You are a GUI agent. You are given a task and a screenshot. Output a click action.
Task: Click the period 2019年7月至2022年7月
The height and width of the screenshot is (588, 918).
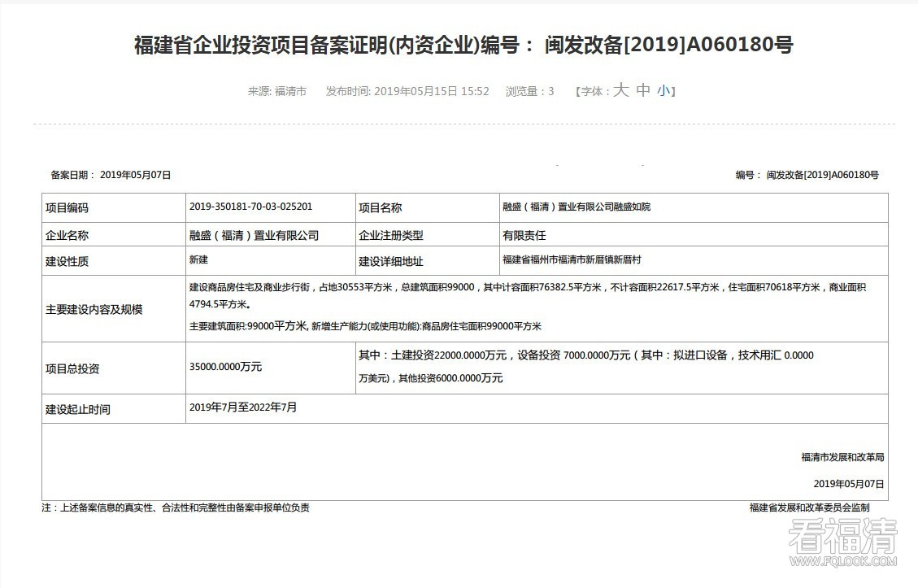click(243, 407)
